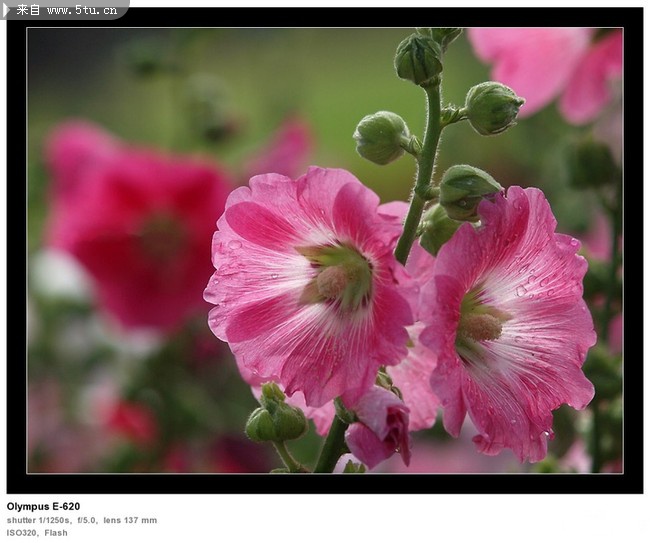Click the Olympus E-620 camera title

(x=43, y=506)
